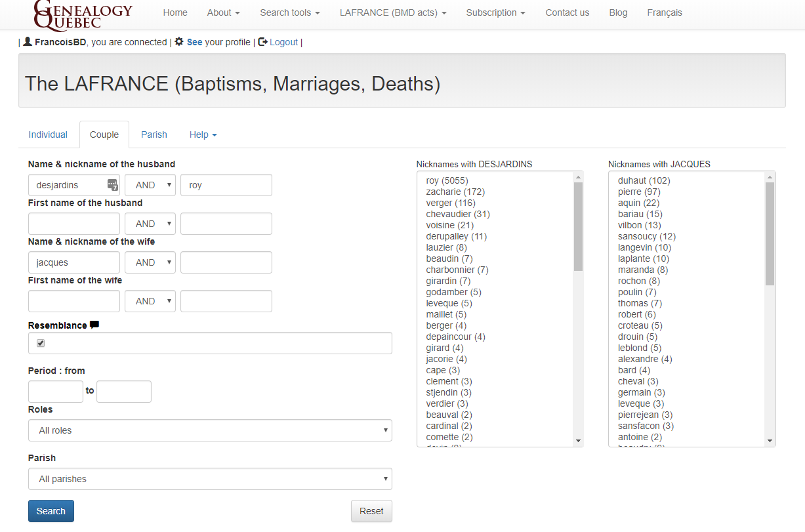The width and height of the screenshot is (805, 532).
Task: Open the Help tab dropdown
Action: 203,134
